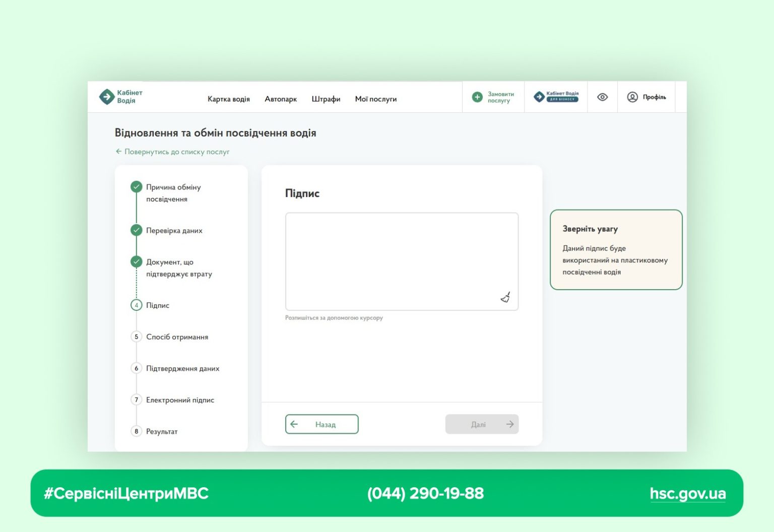Click the checkmark for Документ step
Viewport: 774px width, 532px height.
click(x=136, y=262)
